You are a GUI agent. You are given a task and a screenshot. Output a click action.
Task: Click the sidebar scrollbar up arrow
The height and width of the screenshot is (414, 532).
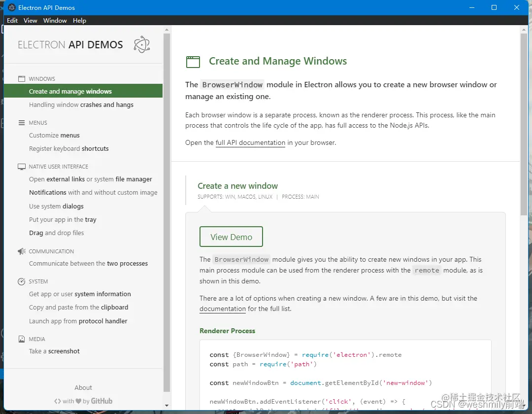click(x=166, y=30)
